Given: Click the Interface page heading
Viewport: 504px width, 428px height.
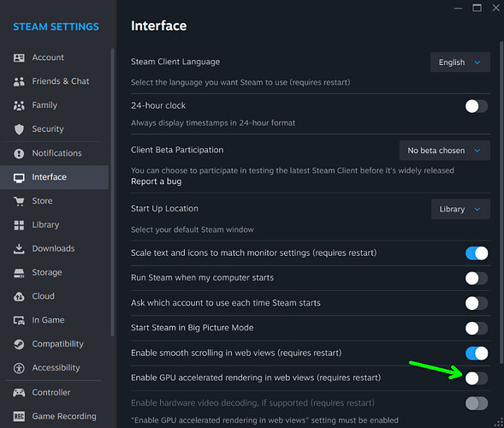Looking at the screenshot, I should (159, 26).
